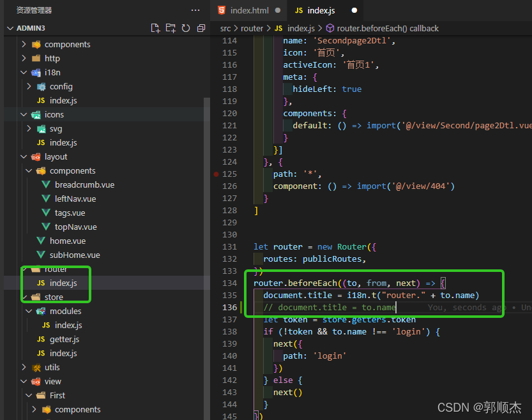Collapse all folders in the explorer
This screenshot has width=532, height=420.
pyautogui.click(x=201, y=28)
